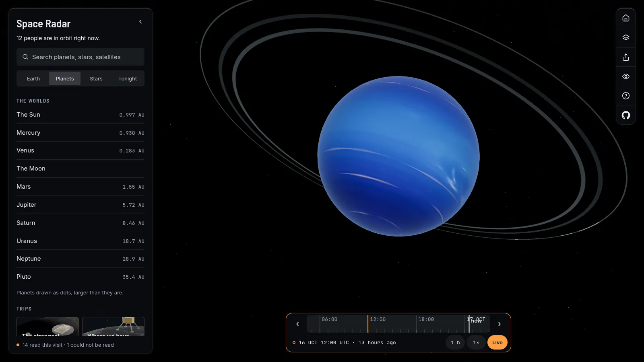Select Jupiter in the worlds list
This screenshot has height=362, width=644.
(80, 205)
